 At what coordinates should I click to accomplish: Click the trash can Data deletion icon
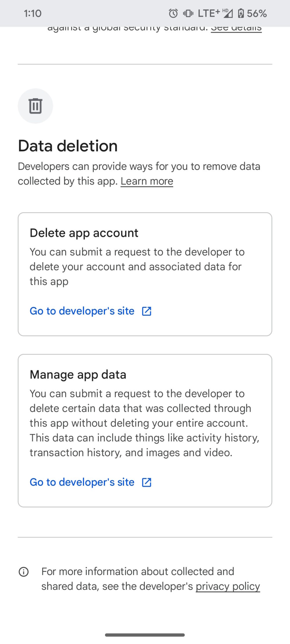coord(35,106)
